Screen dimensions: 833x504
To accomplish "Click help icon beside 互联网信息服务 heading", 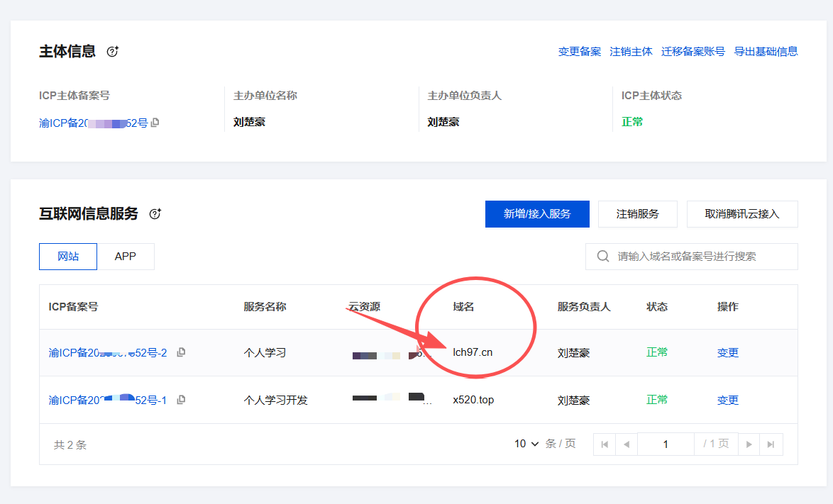I will [x=155, y=214].
